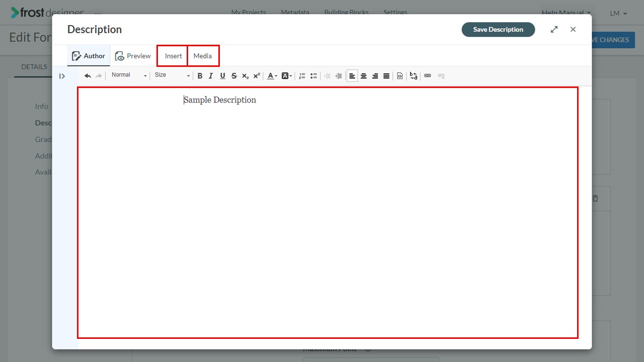Toggle Bold formatting
The width and height of the screenshot is (644, 362).
200,76
